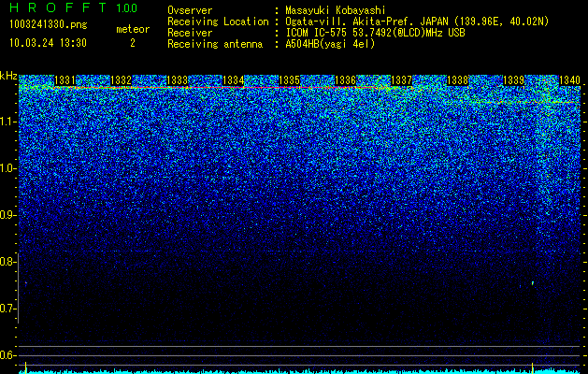Click time marker 1334
The image size is (588, 374).
tap(234, 80)
